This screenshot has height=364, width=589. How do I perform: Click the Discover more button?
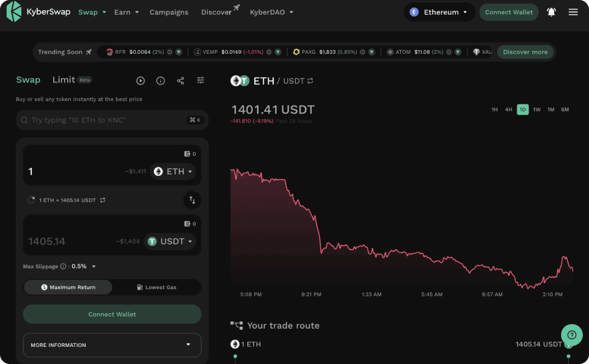[x=525, y=52]
